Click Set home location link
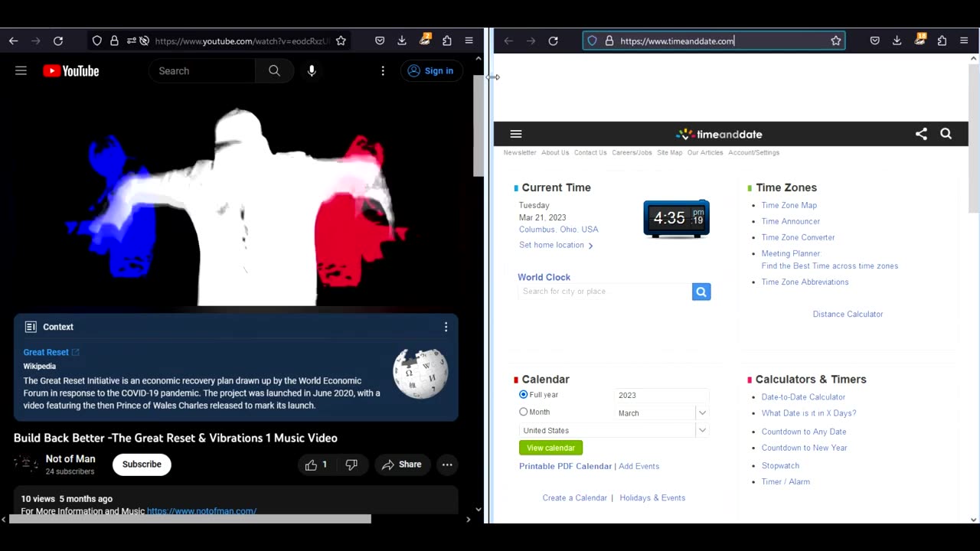This screenshot has width=980, height=551. click(x=556, y=245)
